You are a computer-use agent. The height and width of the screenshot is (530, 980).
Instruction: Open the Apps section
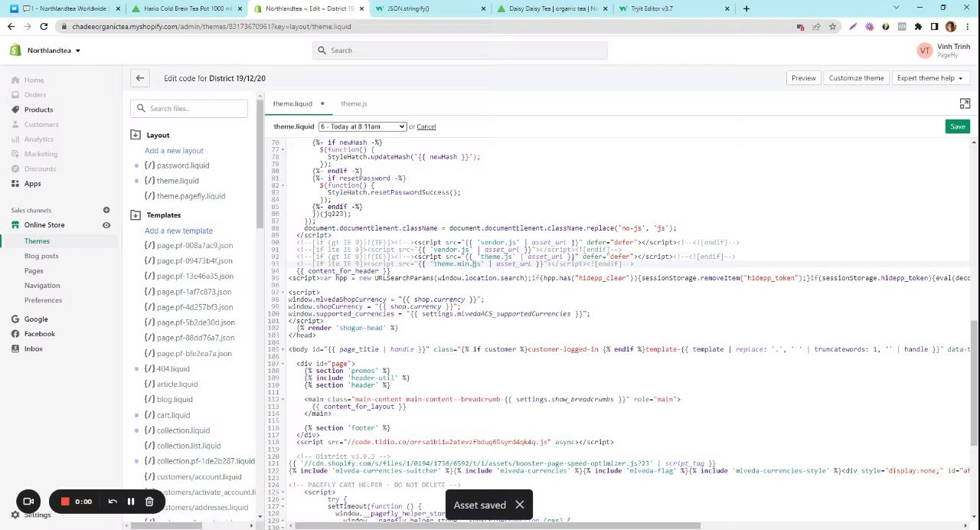32,184
